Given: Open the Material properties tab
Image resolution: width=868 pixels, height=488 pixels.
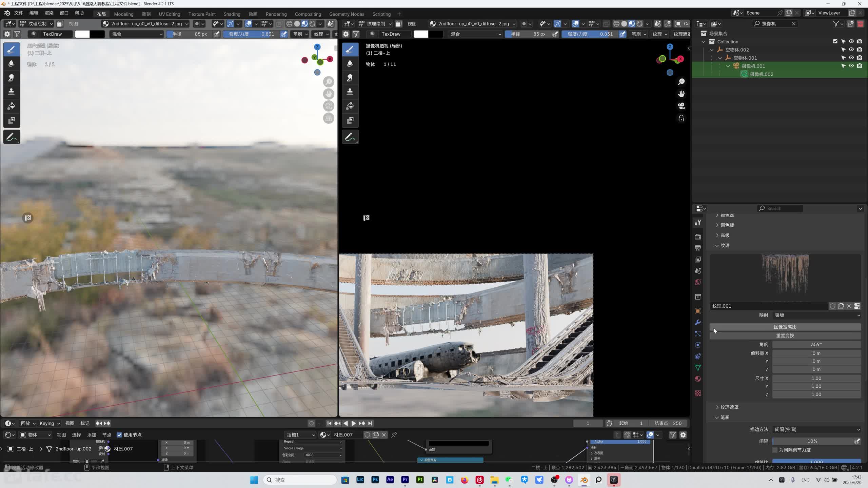Looking at the screenshot, I should point(698,379).
